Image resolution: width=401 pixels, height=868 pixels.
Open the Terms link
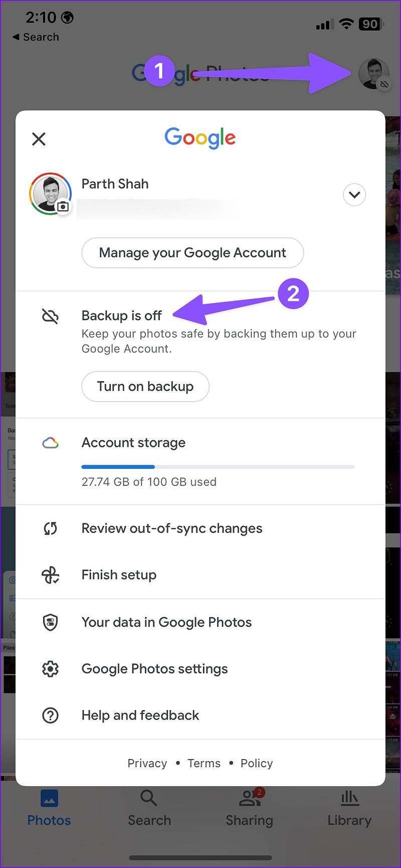pos(204,763)
